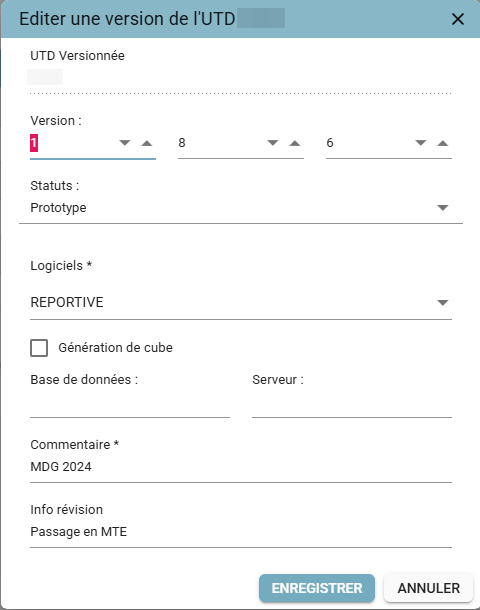
Task: Increase the first version number
Action: pos(147,143)
